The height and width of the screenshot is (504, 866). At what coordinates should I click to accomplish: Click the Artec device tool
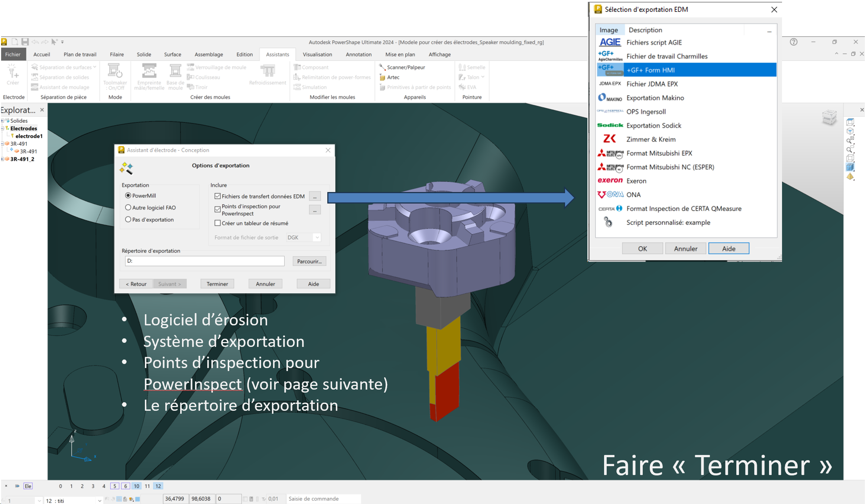389,77
